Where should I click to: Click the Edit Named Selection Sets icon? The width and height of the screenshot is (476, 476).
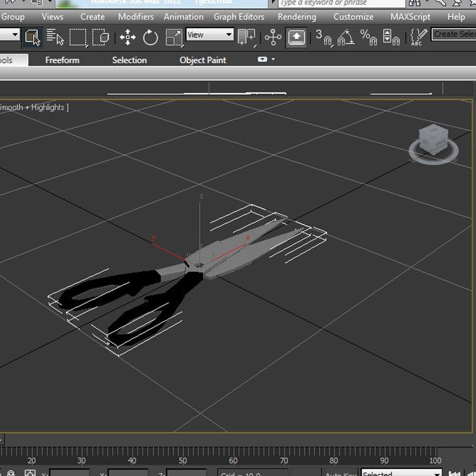[419, 37]
